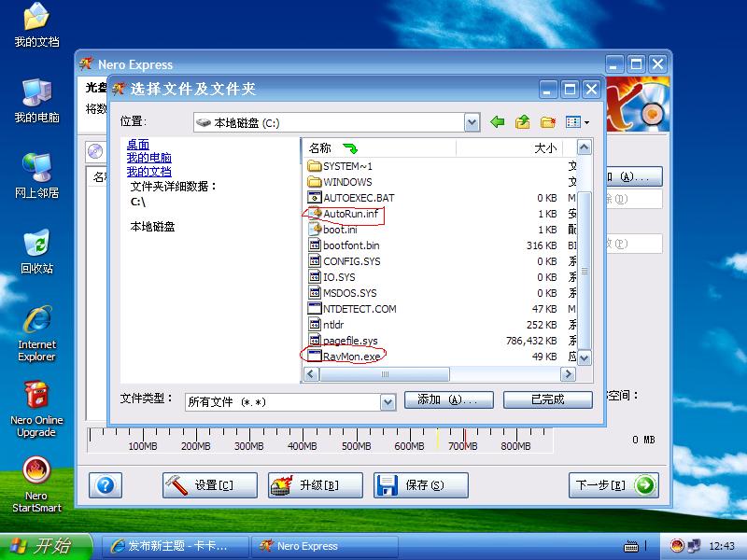Open Nero Online Upgrade desktop icon
The width and height of the screenshot is (747, 560).
coord(36,409)
